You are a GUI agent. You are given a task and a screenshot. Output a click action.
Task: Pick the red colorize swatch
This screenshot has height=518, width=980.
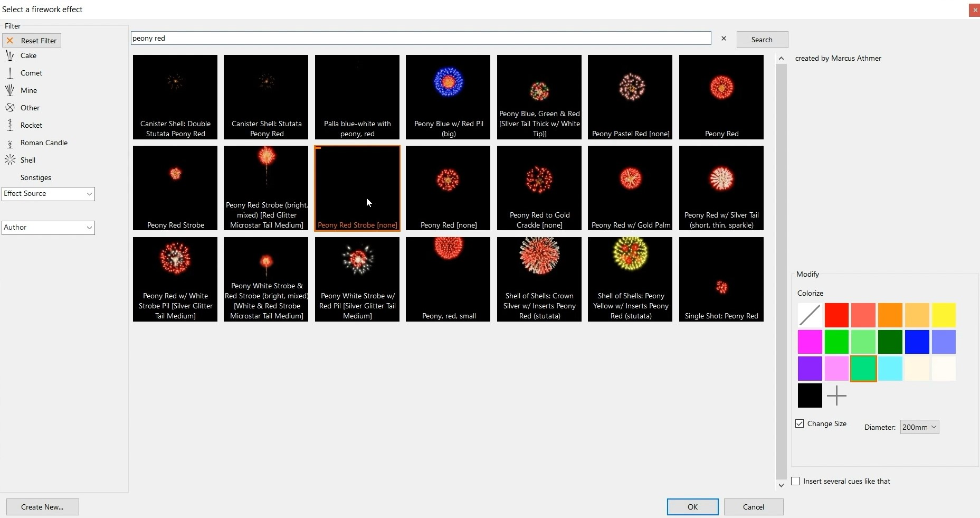[x=836, y=315]
